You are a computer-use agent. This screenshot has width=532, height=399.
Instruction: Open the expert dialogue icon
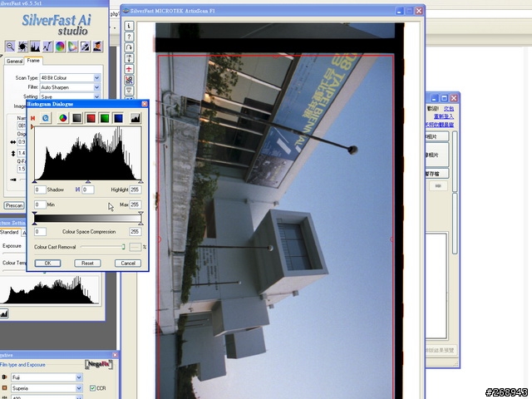[x=97, y=47]
